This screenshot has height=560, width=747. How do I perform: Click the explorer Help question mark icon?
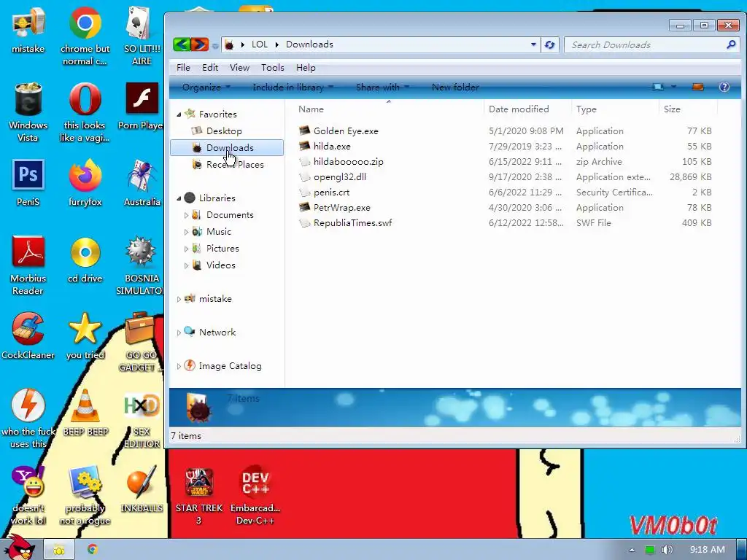pyautogui.click(x=724, y=87)
